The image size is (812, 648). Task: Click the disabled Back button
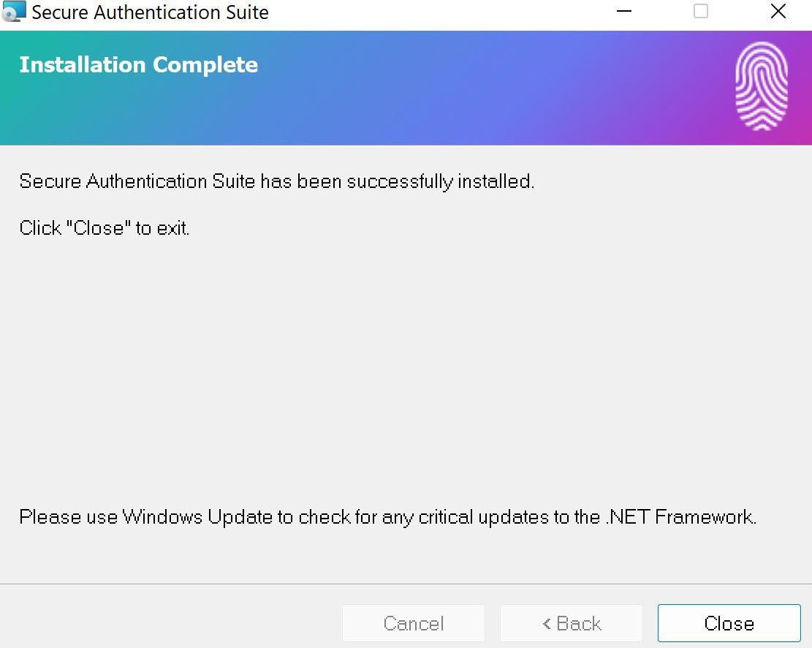click(572, 623)
